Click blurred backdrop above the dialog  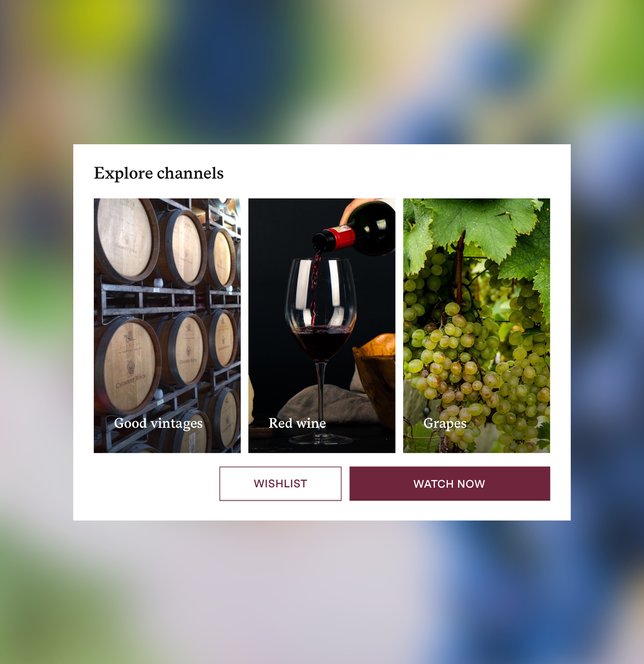click(x=322, y=72)
